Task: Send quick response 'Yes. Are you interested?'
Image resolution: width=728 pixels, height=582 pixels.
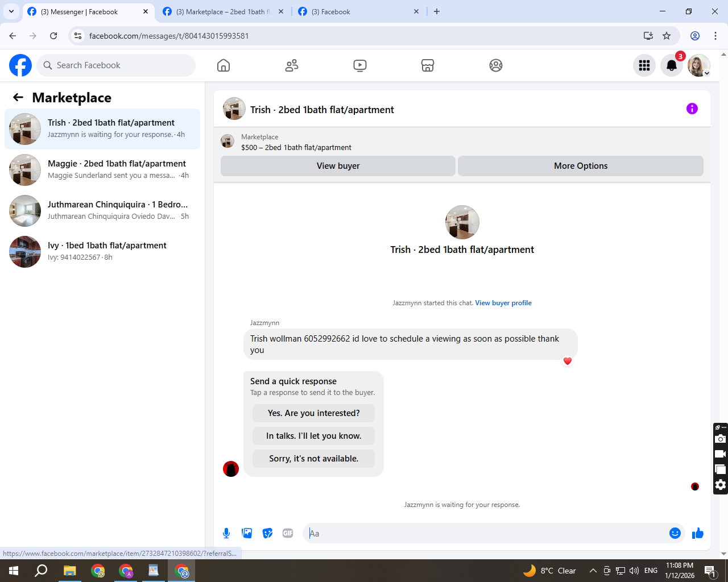Action: [314, 413]
